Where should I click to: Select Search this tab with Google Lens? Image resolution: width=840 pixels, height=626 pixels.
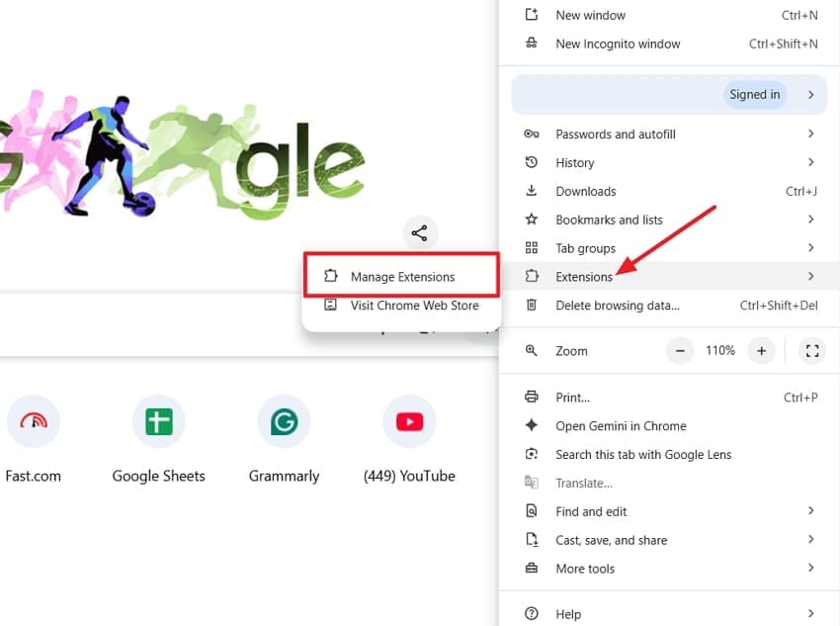coord(670,455)
